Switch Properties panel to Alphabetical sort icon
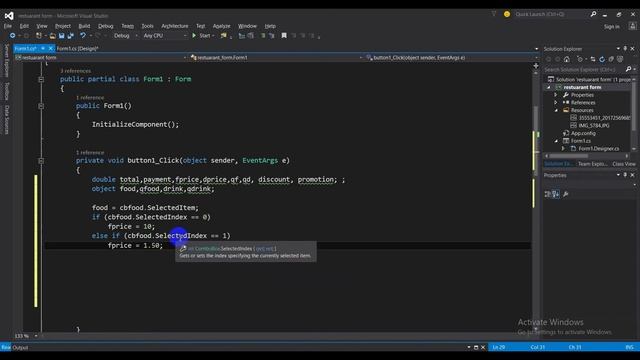This screenshot has height=360, width=640. coord(556,194)
